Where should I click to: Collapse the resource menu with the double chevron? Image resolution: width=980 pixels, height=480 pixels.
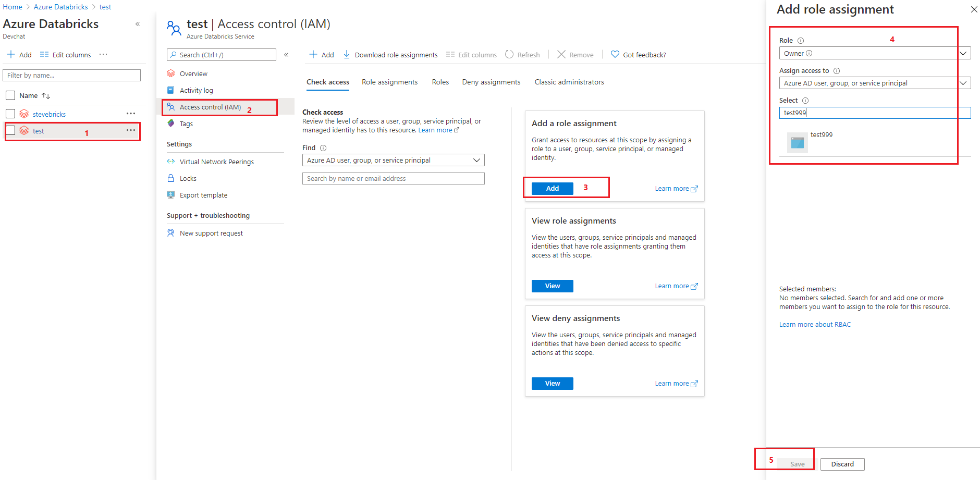[286, 55]
